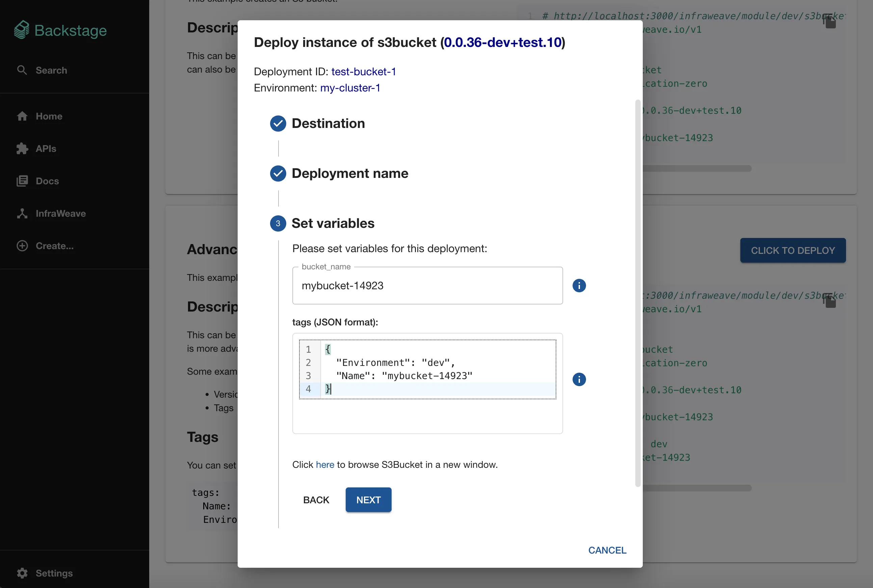Follow the 'here' link to browse S3Bucket
The image size is (873, 588).
click(x=324, y=464)
